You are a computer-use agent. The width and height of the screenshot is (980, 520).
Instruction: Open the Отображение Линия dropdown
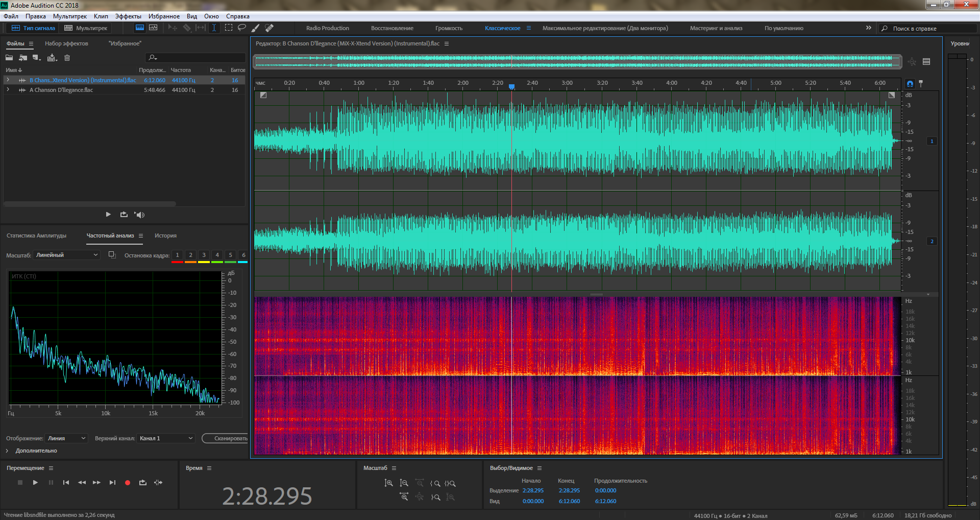[x=66, y=438]
